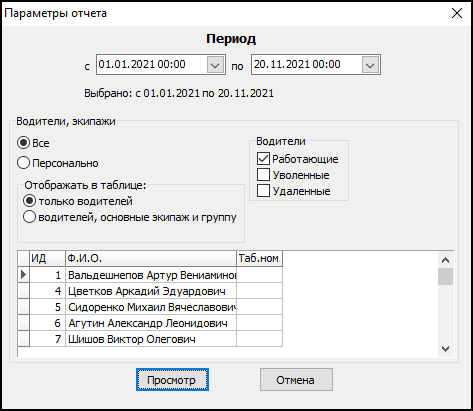Click the Отмена button
This screenshot has width=473, height=411.
click(296, 380)
